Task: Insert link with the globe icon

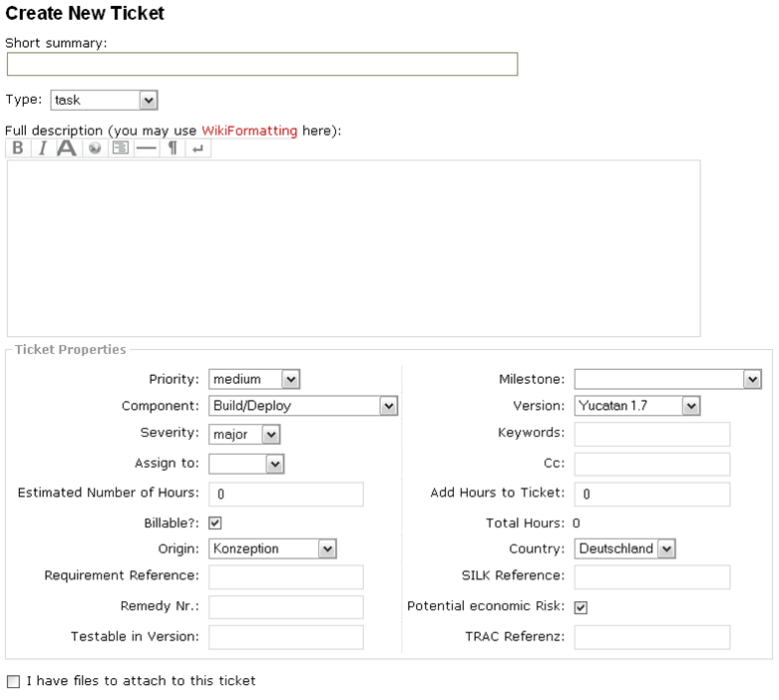Action: (95, 148)
